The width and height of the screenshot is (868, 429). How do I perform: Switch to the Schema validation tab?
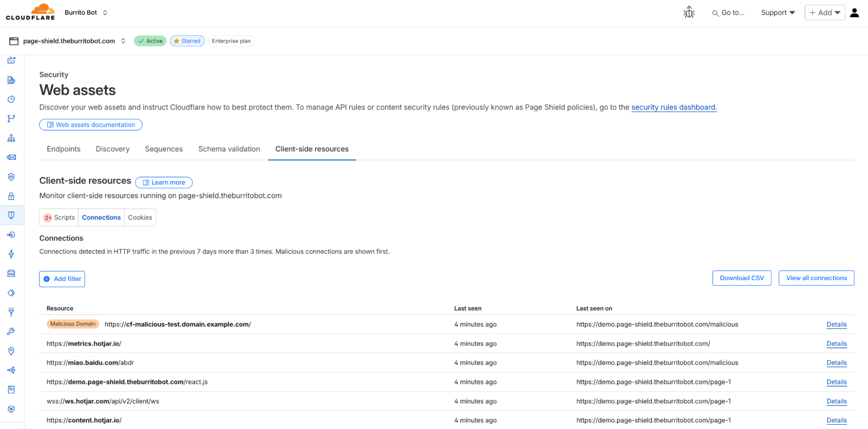[x=229, y=149]
